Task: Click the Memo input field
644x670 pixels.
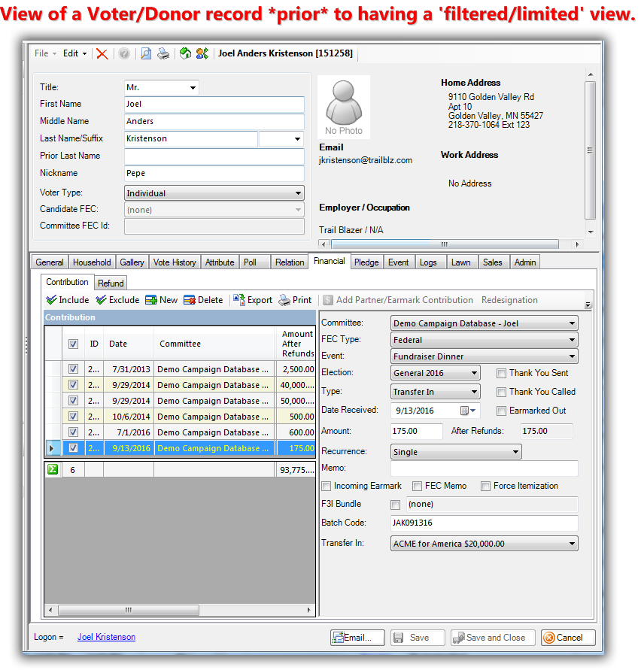Action: [x=484, y=468]
